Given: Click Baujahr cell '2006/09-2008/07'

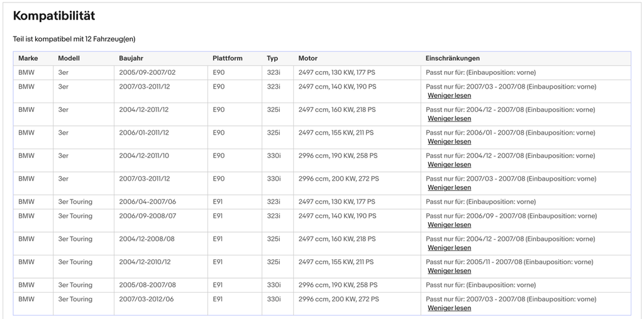Looking at the screenshot, I should click(x=147, y=216).
